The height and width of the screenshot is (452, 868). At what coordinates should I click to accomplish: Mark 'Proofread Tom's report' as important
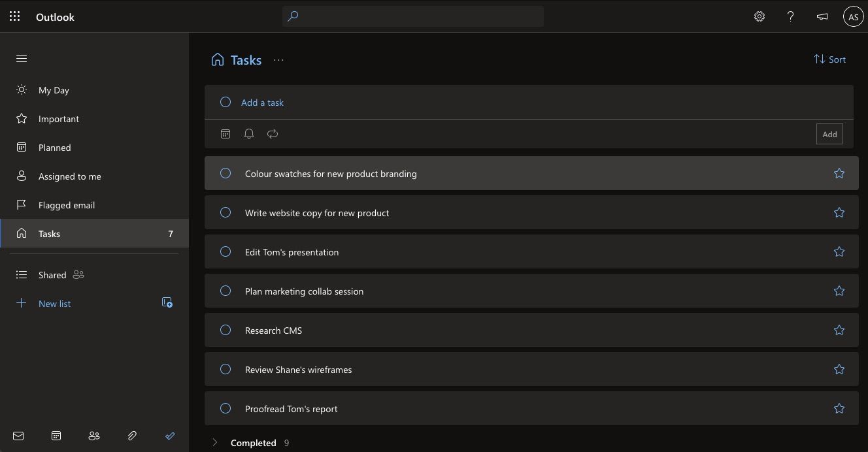click(x=839, y=409)
